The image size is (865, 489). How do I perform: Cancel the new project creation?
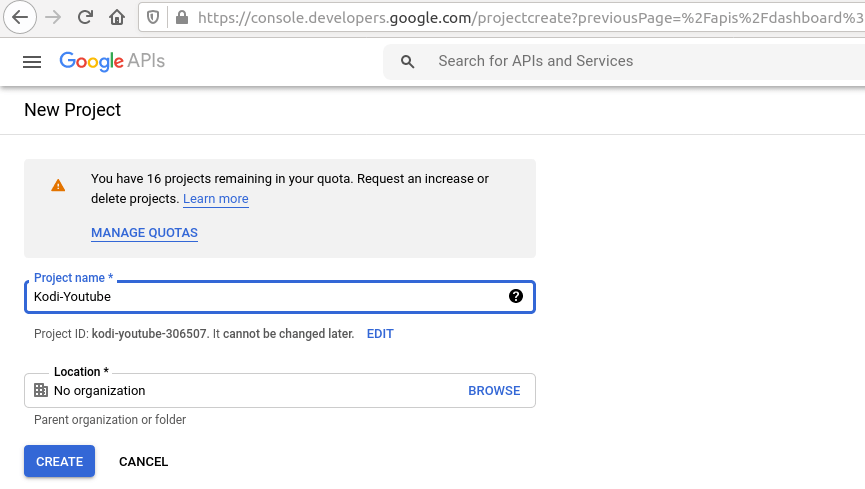143,462
